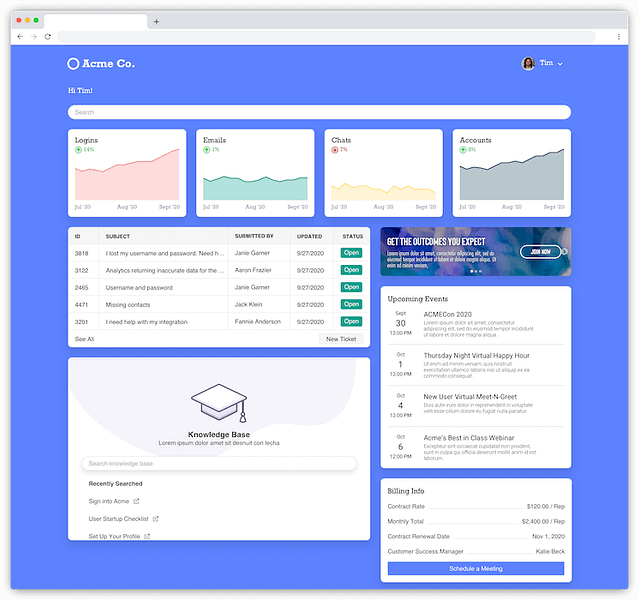Click the Emails 1% up indicator icon

click(x=207, y=150)
